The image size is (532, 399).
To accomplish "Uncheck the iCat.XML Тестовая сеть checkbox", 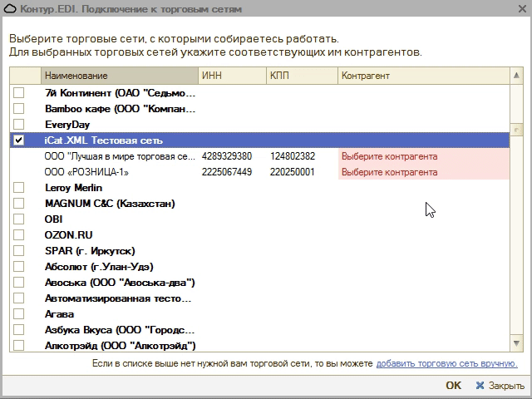I will point(18,140).
